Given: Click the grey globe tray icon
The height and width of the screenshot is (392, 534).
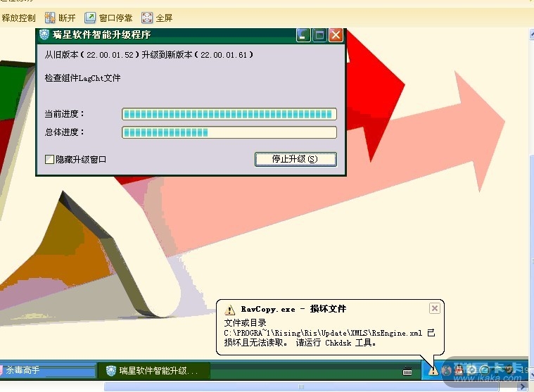Looking at the screenshot, I should tap(447, 370).
